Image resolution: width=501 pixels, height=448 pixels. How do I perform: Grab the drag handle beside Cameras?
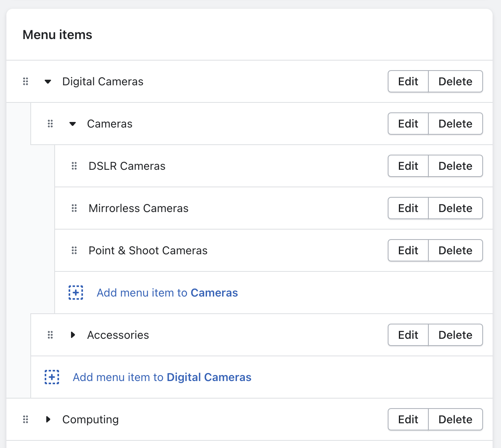50,124
